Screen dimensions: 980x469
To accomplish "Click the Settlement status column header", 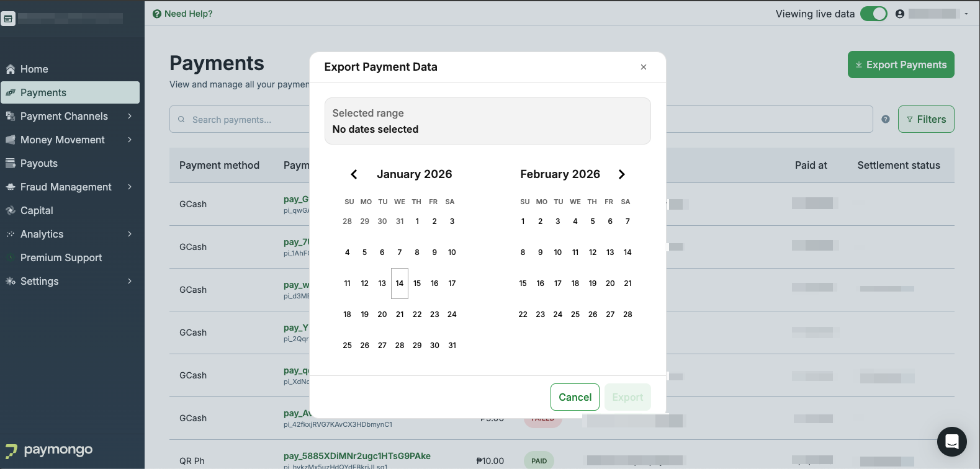I will [x=899, y=165].
